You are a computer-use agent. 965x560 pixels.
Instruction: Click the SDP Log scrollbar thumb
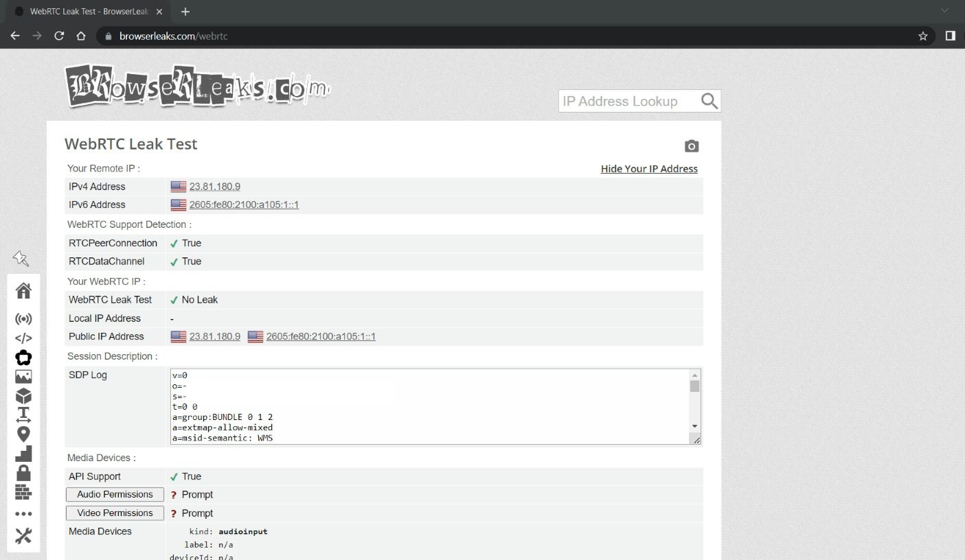[695, 386]
